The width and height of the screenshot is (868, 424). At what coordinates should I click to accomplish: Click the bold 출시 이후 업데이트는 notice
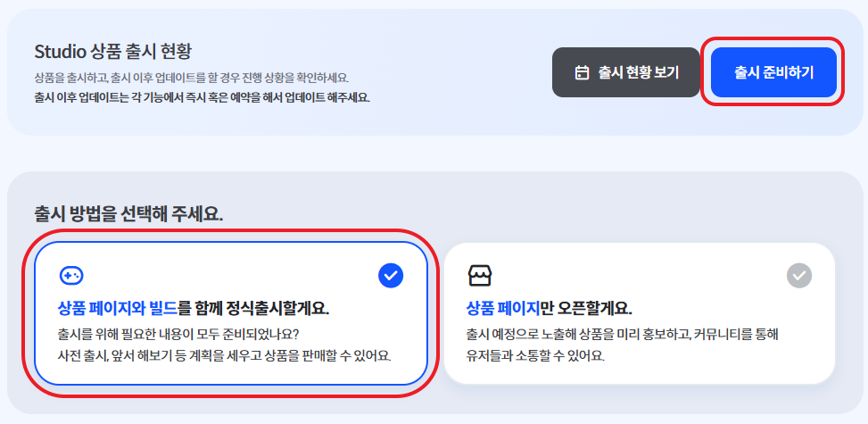coord(202,98)
